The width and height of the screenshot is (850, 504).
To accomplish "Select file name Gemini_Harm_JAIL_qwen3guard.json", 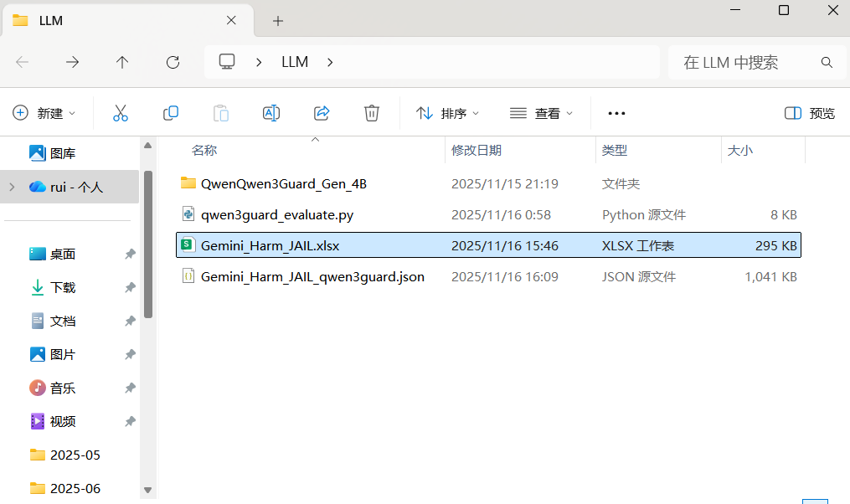I will (313, 276).
